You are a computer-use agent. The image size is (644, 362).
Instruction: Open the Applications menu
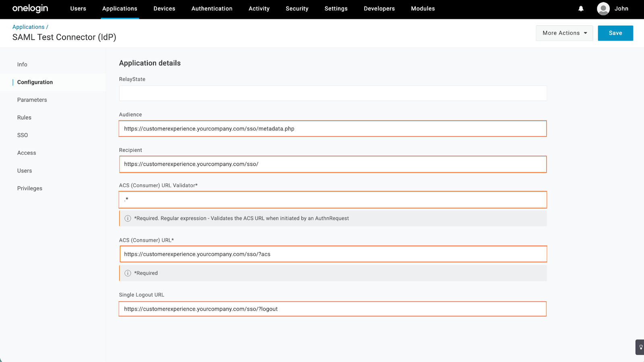120,8
